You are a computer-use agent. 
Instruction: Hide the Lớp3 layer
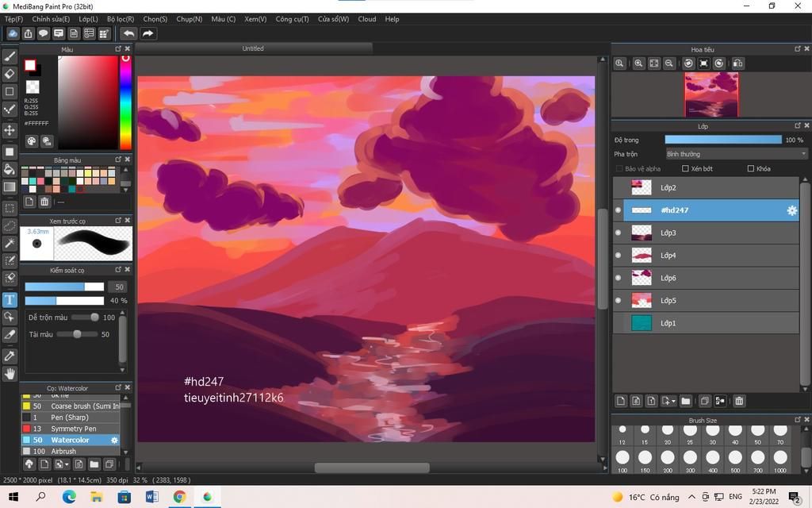pos(618,233)
